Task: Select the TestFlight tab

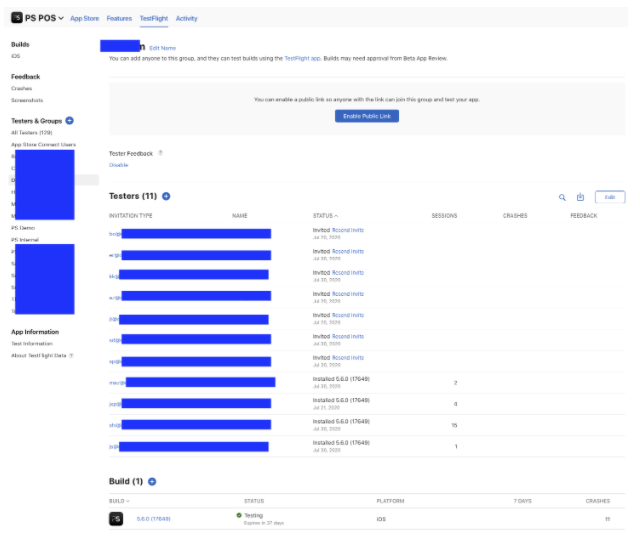Action: pos(154,18)
